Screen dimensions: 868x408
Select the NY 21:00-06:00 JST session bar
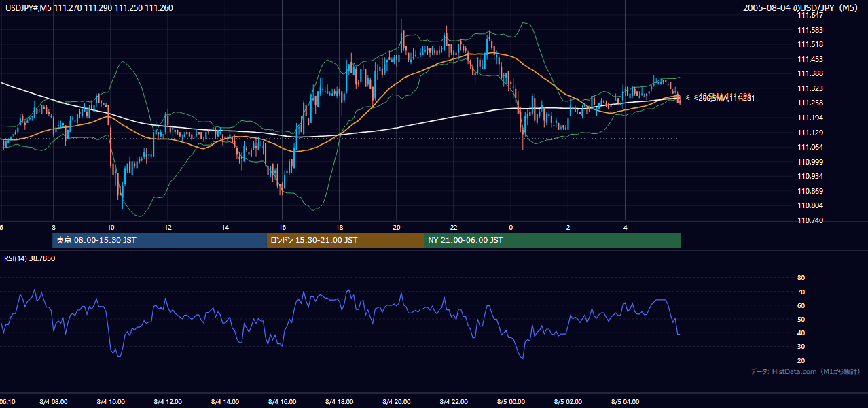pyautogui.click(x=553, y=240)
